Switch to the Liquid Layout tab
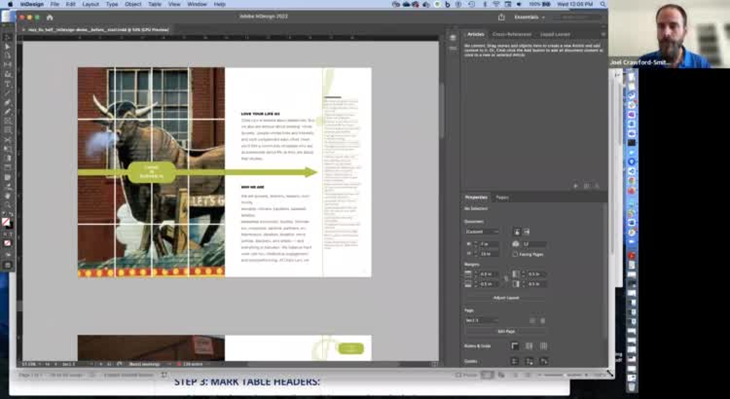Viewport: 730px width, 399px height. [555, 34]
